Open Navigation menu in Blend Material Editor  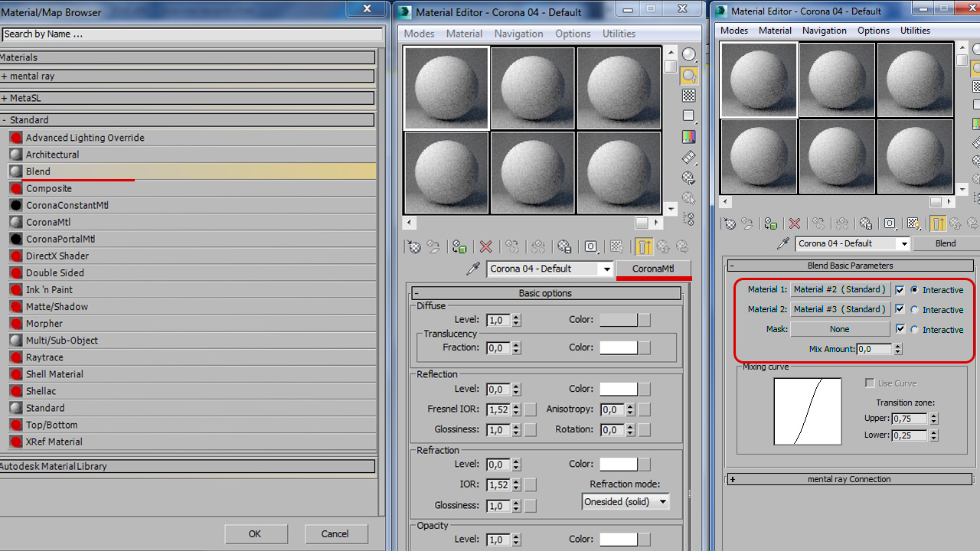824,31
